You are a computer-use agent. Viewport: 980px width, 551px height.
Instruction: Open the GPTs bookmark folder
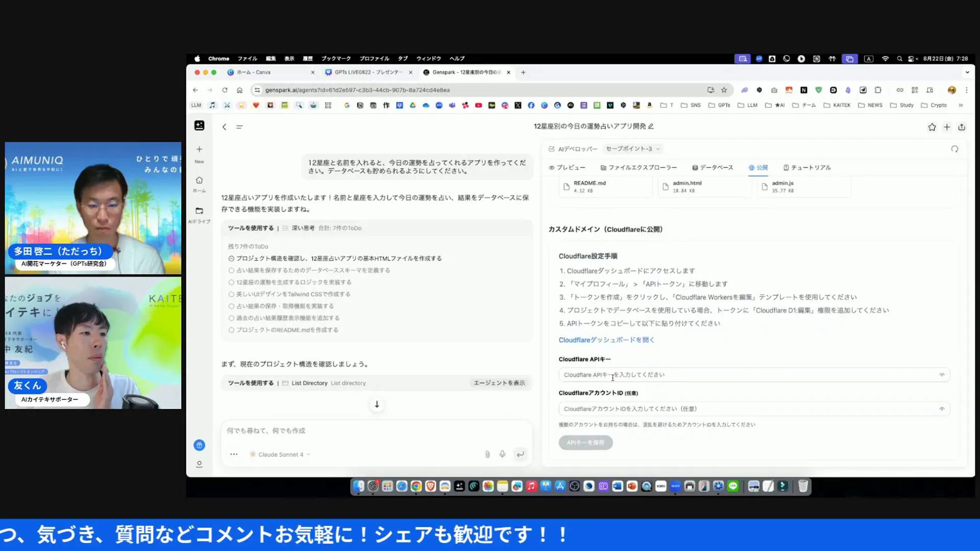(719, 105)
